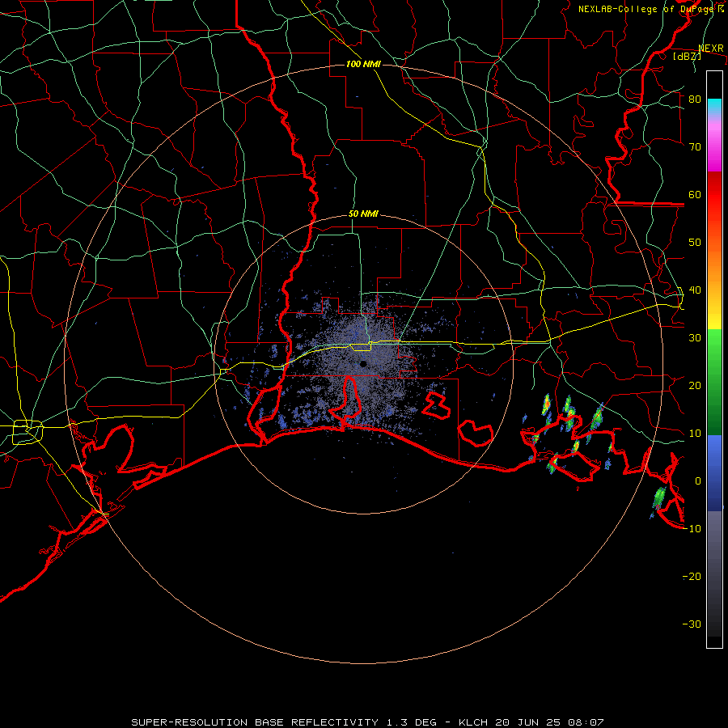
Task: Click the 10 value on the dBZ scale
Action: 695,434
